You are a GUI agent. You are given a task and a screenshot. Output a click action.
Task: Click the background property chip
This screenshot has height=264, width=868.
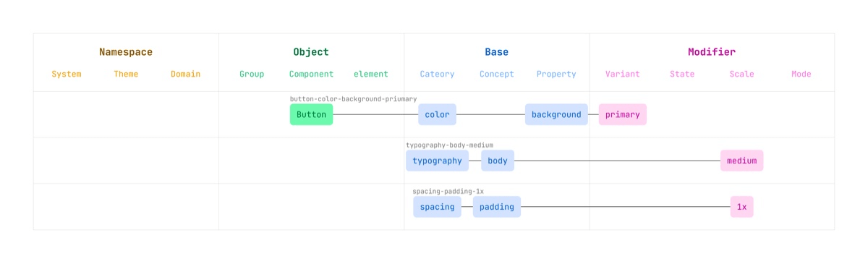[556, 114]
